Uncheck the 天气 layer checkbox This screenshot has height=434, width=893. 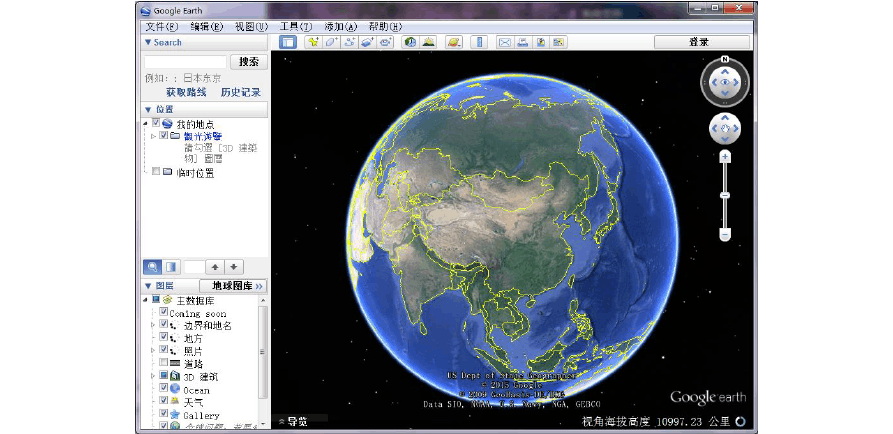[164, 401]
